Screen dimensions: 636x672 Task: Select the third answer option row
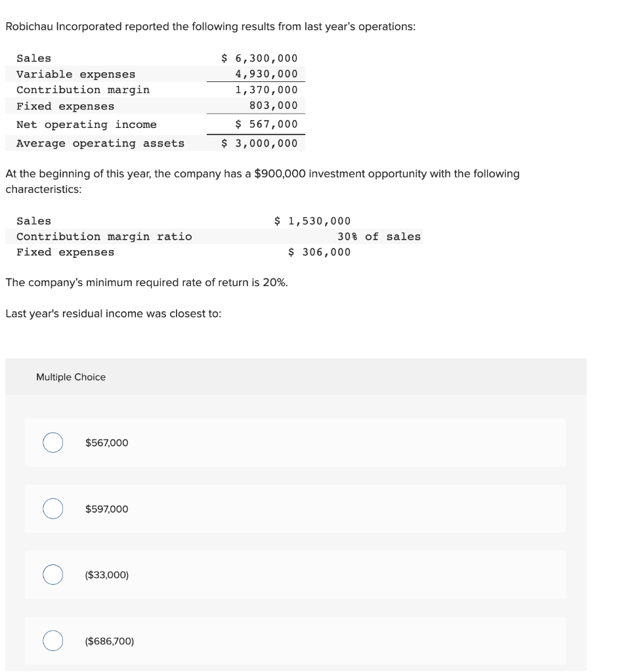click(x=294, y=574)
